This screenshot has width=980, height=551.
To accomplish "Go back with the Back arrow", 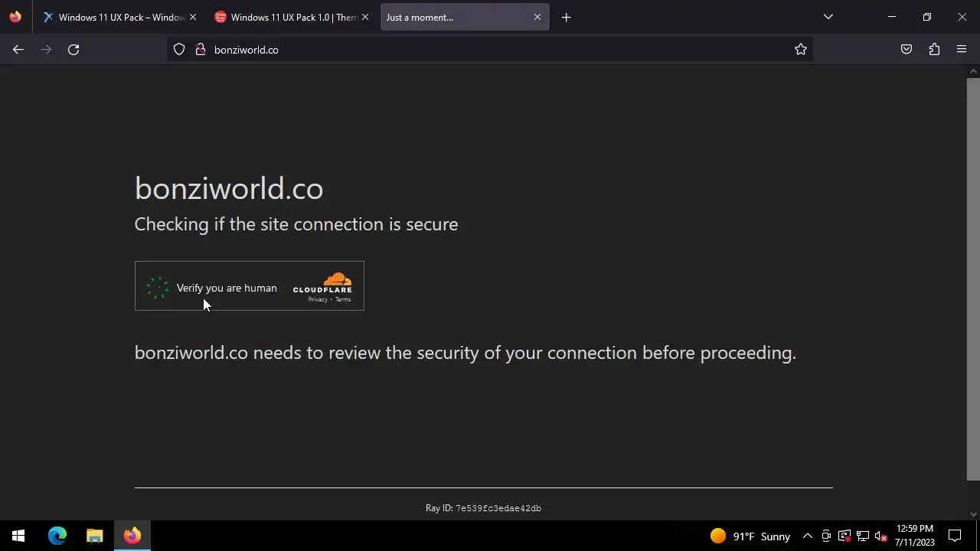I will (18, 50).
